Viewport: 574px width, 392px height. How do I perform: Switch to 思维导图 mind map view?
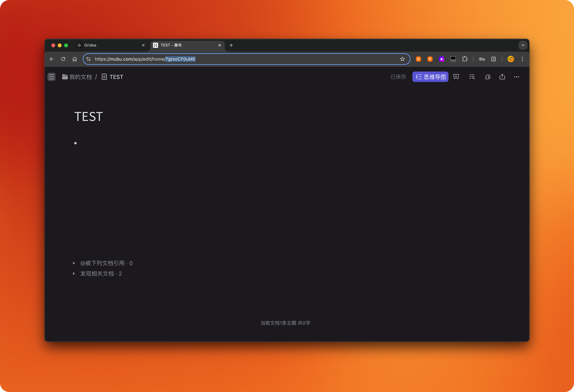430,77
